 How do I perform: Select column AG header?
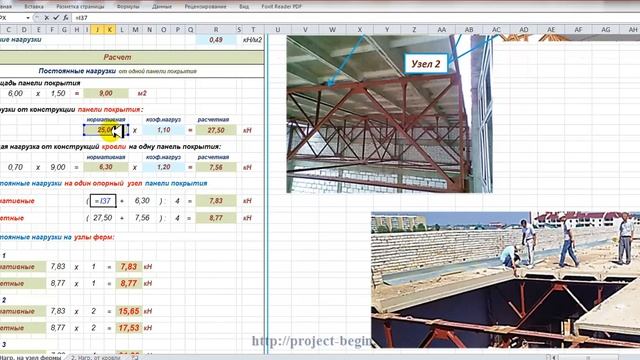point(606,29)
